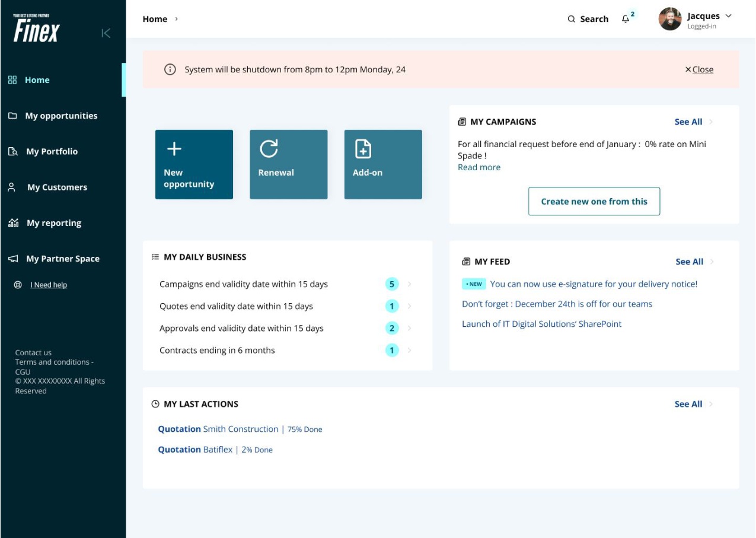Click See All in My Campaigns
The image size is (756, 538).
pos(688,122)
